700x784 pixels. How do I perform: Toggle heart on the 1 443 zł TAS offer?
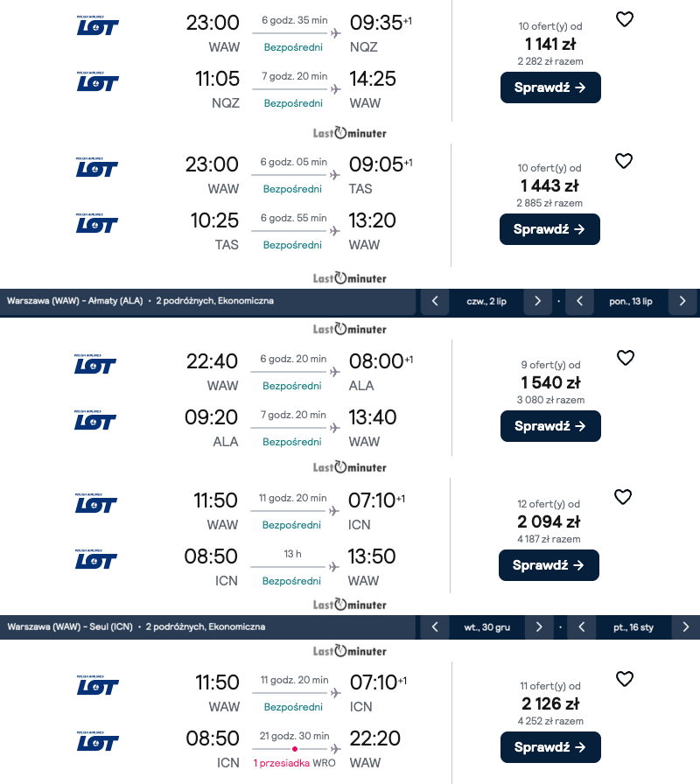(x=624, y=161)
